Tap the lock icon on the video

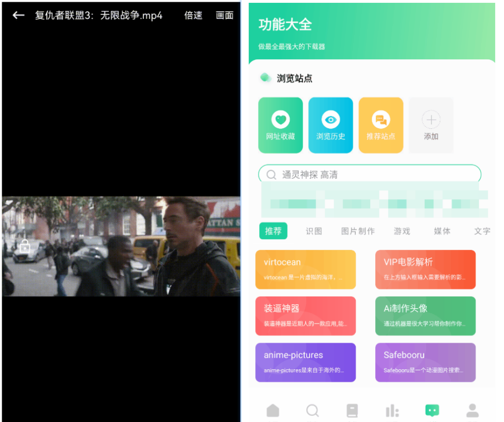(x=25, y=247)
